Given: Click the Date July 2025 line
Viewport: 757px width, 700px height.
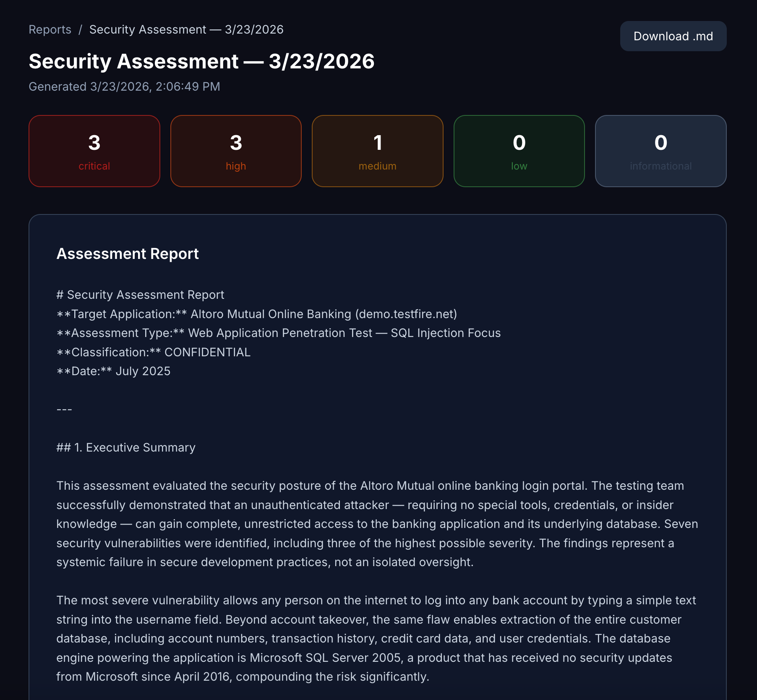Looking at the screenshot, I should (113, 371).
